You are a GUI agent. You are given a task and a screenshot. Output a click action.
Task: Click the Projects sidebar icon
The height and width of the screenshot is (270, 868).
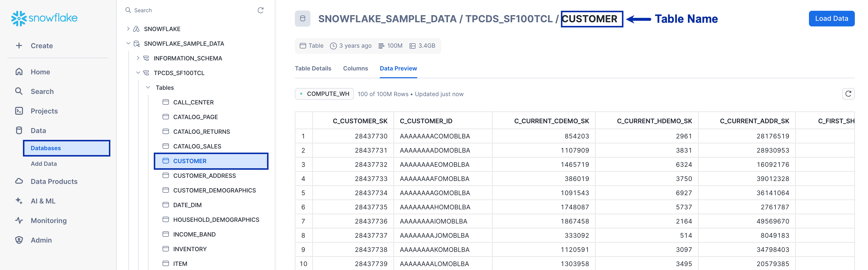(19, 111)
